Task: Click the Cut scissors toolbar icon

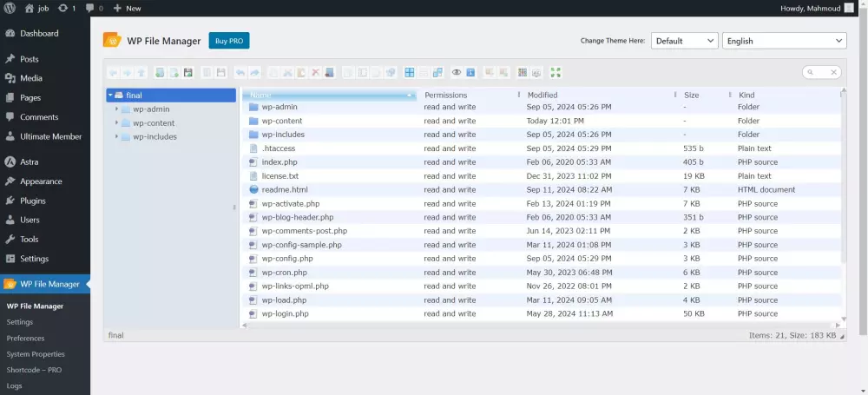Action: coord(287,73)
